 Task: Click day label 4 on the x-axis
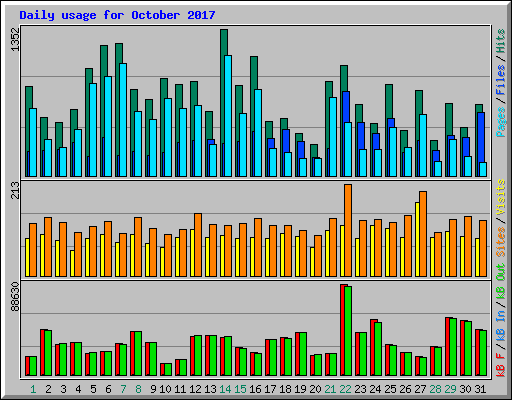tap(78, 389)
